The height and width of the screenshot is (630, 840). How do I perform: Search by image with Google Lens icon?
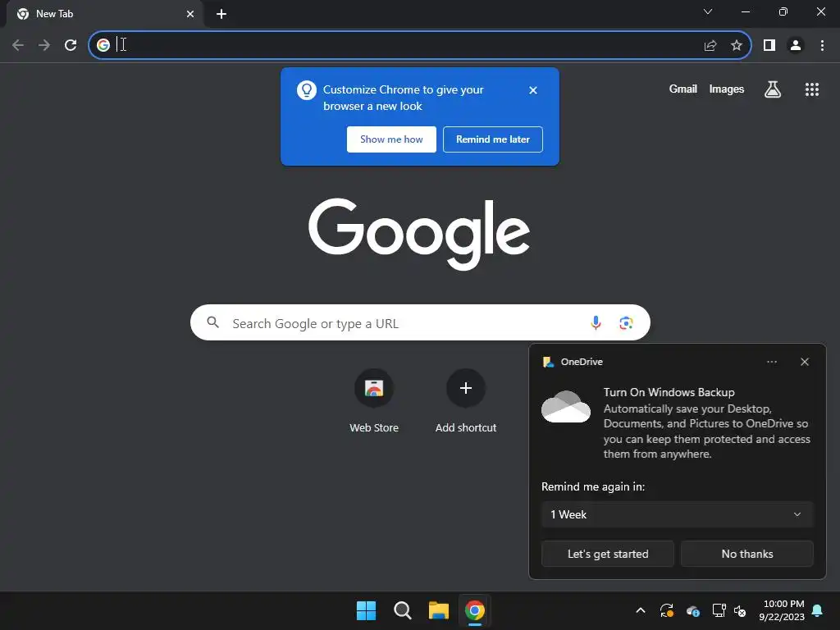click(626, 323)
